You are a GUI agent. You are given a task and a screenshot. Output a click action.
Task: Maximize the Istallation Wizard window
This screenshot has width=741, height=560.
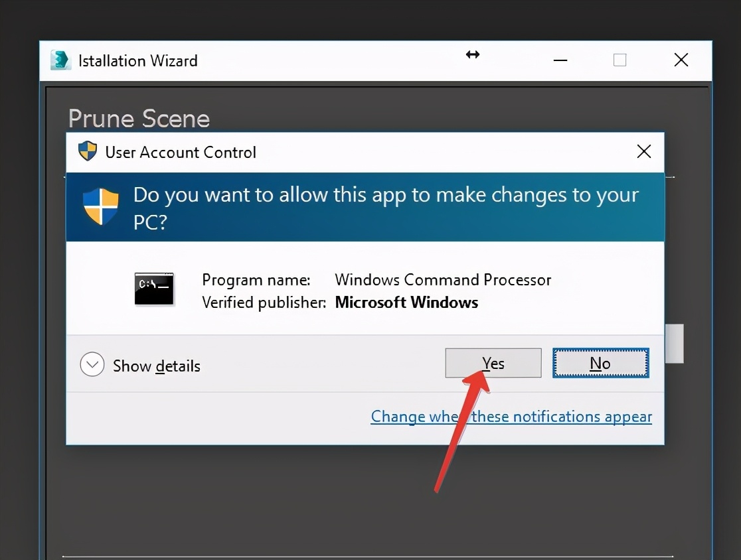pyautogui.click(x=619, y=60)
